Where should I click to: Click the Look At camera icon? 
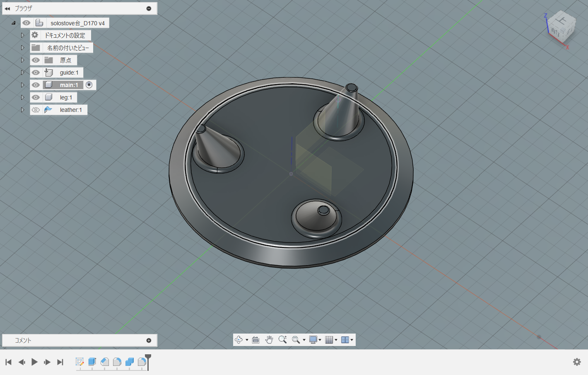pos(255,340)
